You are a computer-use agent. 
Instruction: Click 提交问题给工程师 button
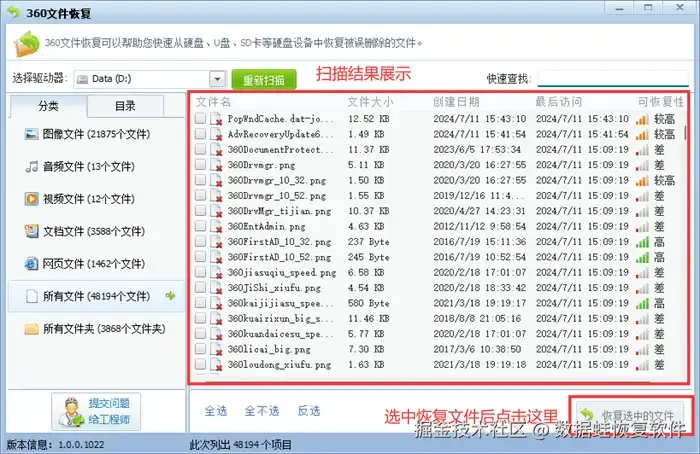tap(96, 412)
